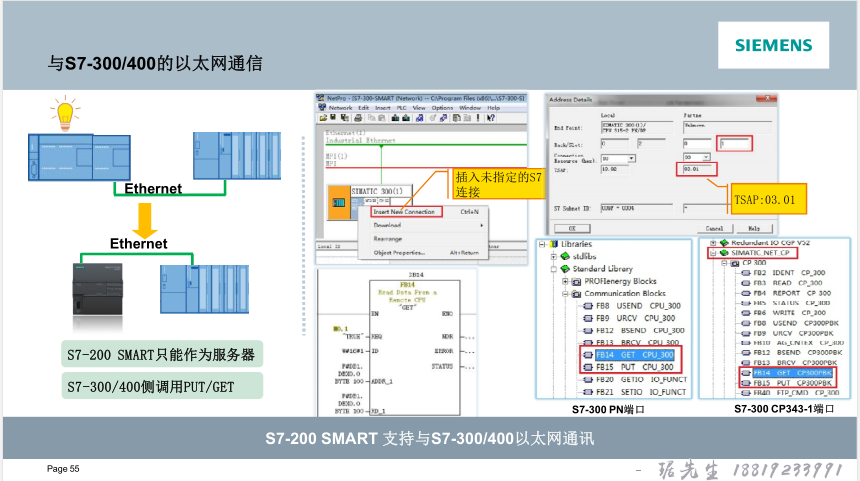The image size is (860, 481).
Task: Close the Address Details dialog
Action: coord(766,98)
